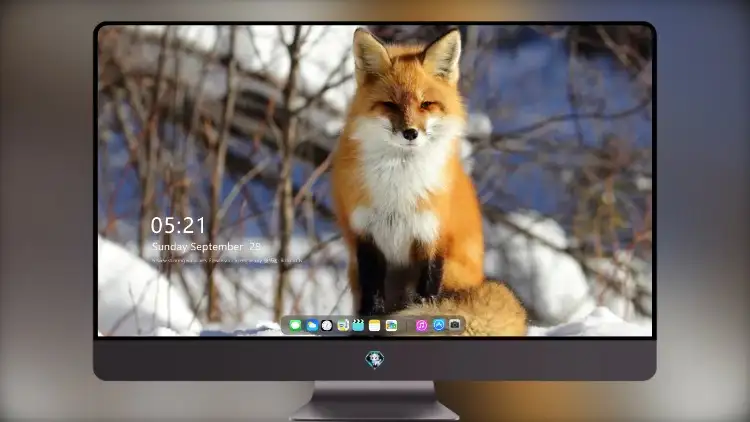The height and width of the screenshot is (422, 750).
Task: Launch the Clock app from the dock
Action: (327, 326)
